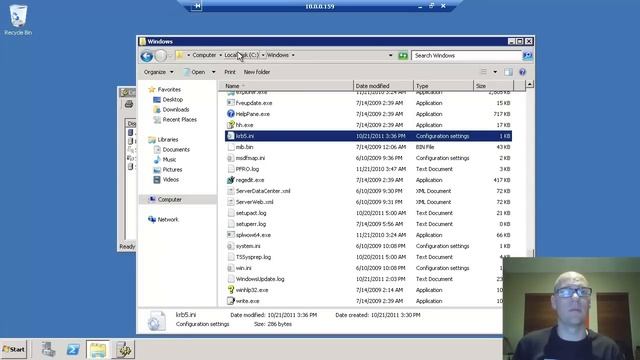Screen dimensions: 640x360
Task: Open the Music library
Action: [x=169, y=160]
